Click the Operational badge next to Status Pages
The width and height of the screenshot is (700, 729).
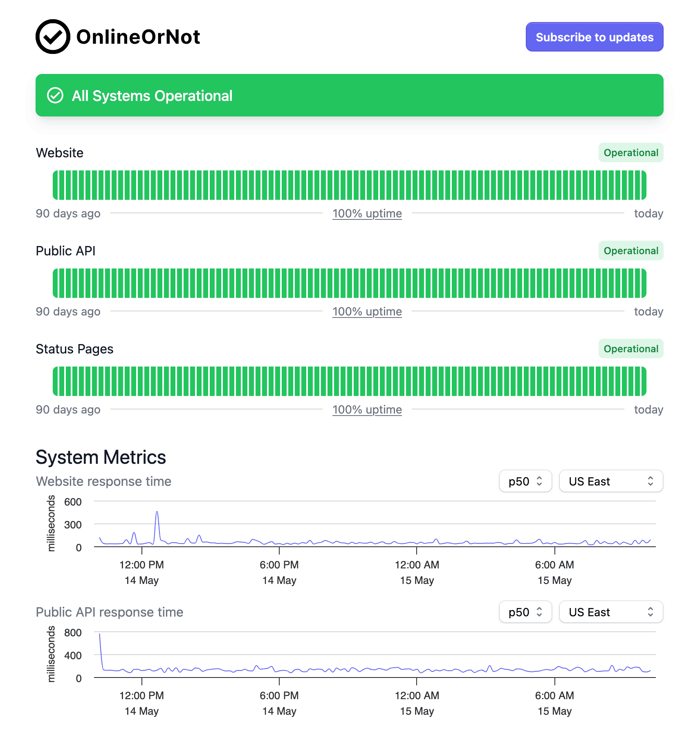pos(630,349)
